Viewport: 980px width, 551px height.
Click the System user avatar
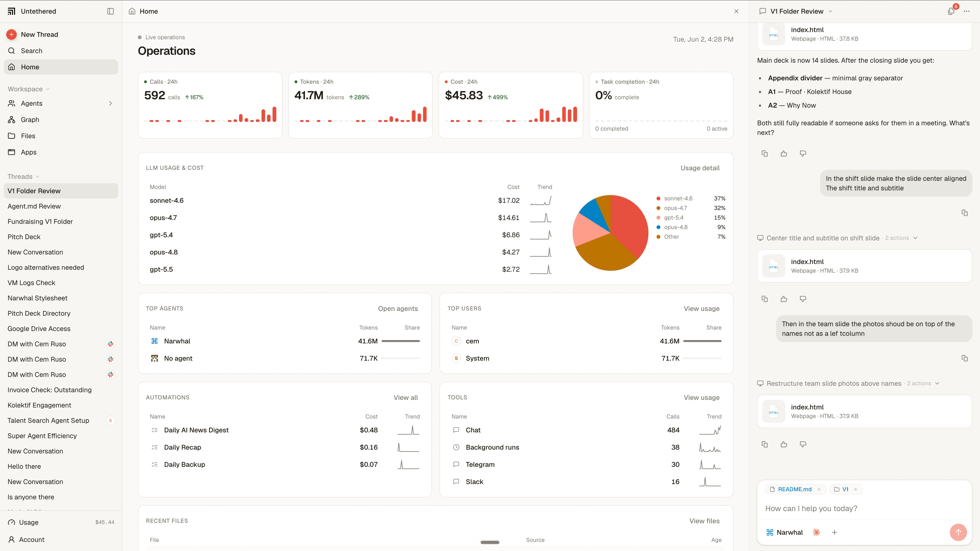click(456, 359)
